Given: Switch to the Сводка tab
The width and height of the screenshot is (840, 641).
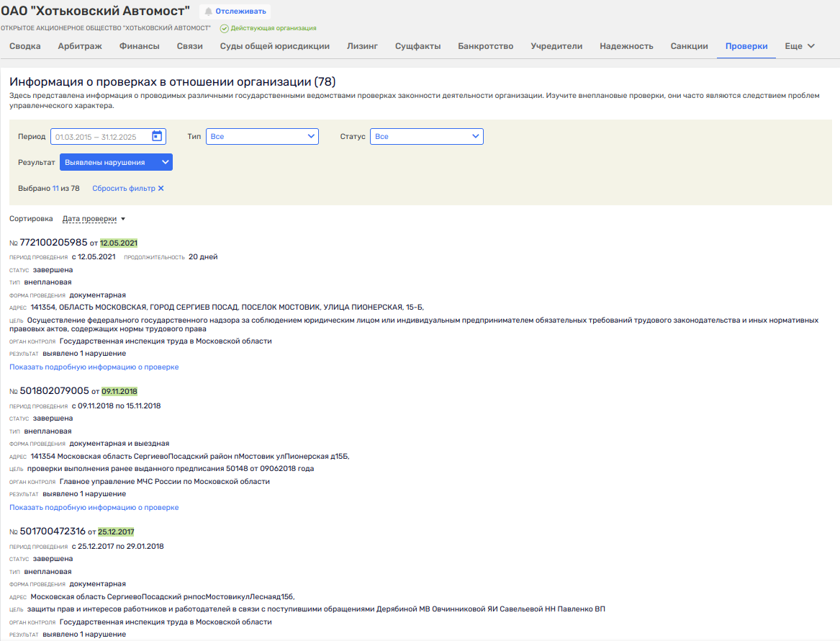Looking at the screenshot, I should click(x=25, y=46).
